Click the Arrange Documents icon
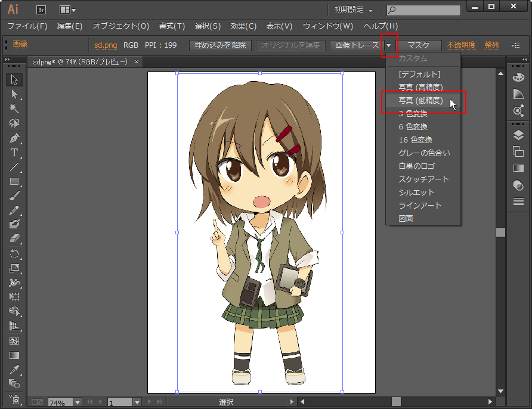The image size is (532, 409). coord(67,10)
